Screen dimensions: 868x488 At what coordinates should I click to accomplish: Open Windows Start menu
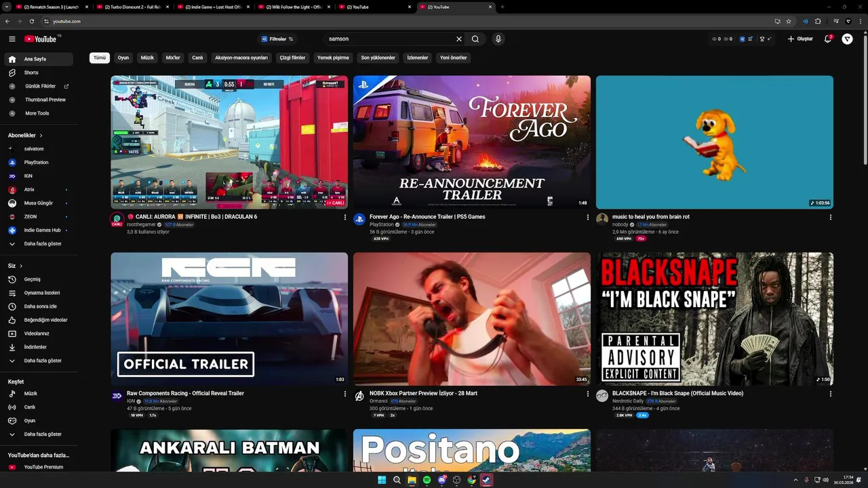[x=382, y=480]
